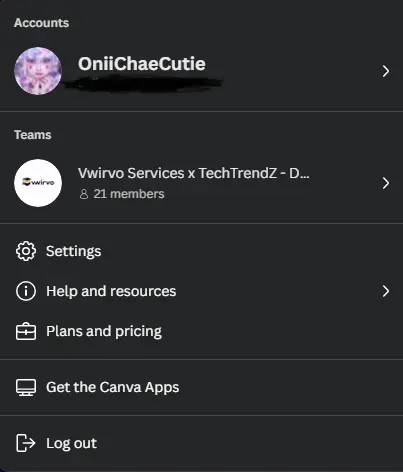Click the Plans and pricing briefcase icon
The height and width of the screenshot is (472, 403).
coord(26,331)
